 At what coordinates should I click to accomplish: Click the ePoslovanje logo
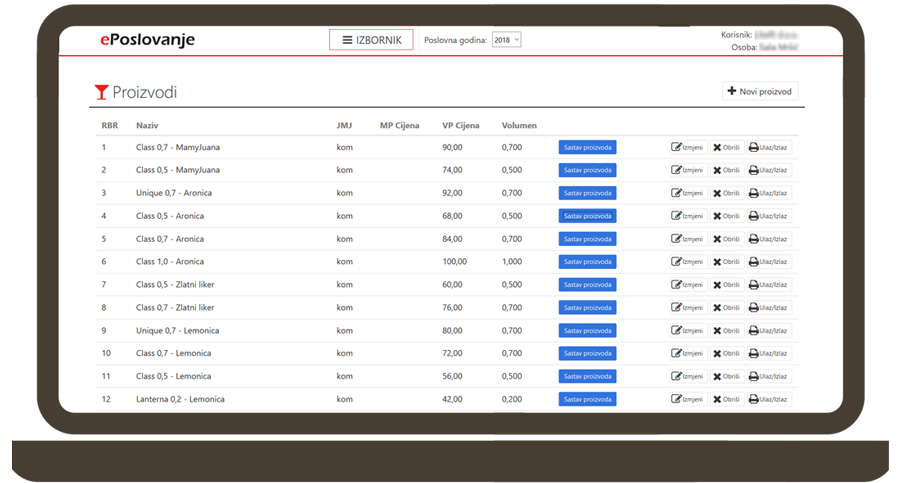(147, 40)
